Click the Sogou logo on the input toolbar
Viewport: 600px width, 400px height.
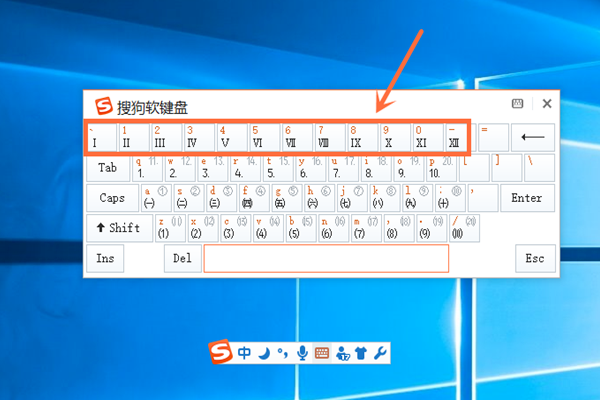point(220,351)
